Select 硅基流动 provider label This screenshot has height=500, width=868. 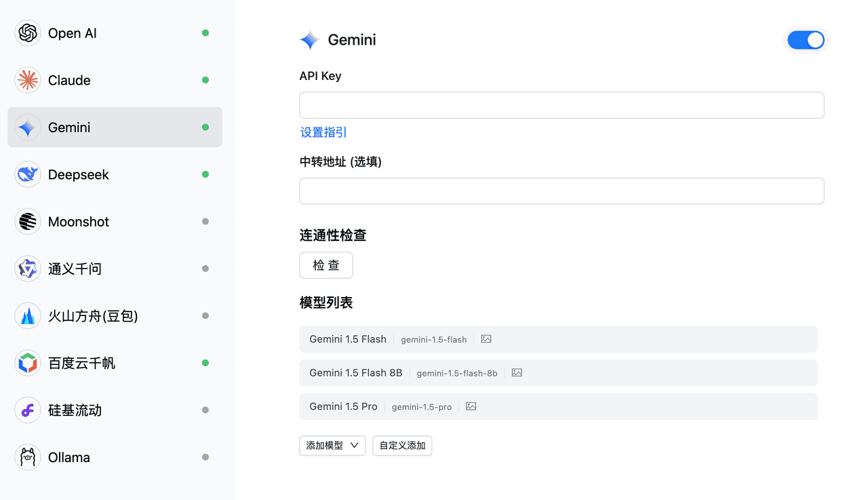pos(75,410)
